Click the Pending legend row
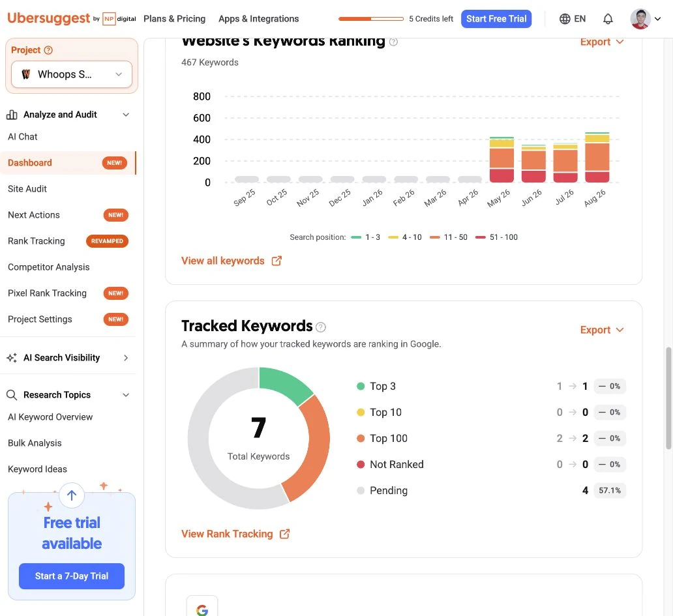This screenshot has width=673, height=616. (x=491, y=491)
